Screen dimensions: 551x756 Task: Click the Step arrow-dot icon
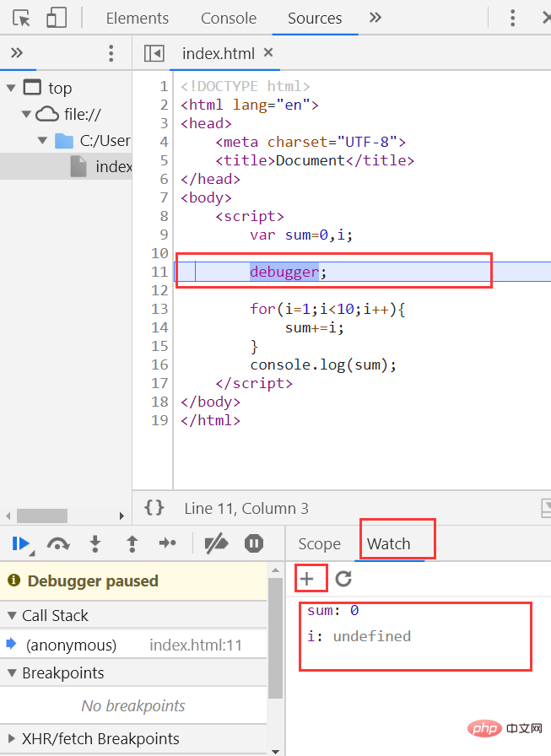click(x=167, y=543)
